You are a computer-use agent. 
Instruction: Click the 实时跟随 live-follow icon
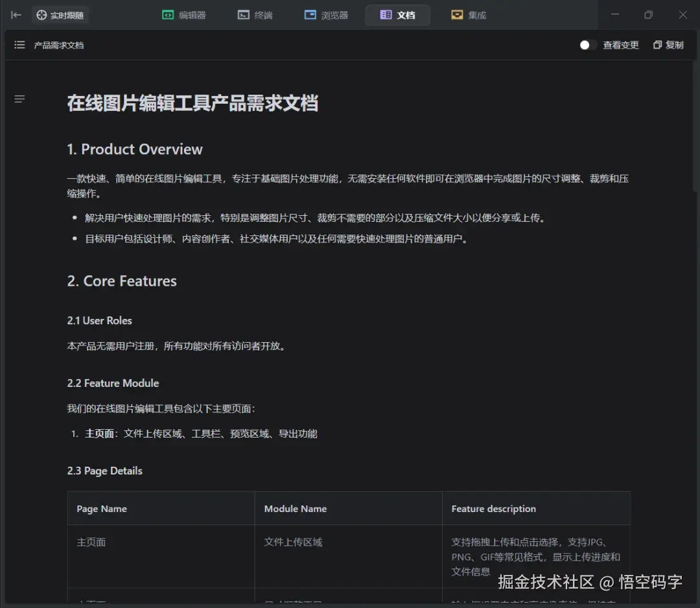pyautogui.click(x=41, y=14)
